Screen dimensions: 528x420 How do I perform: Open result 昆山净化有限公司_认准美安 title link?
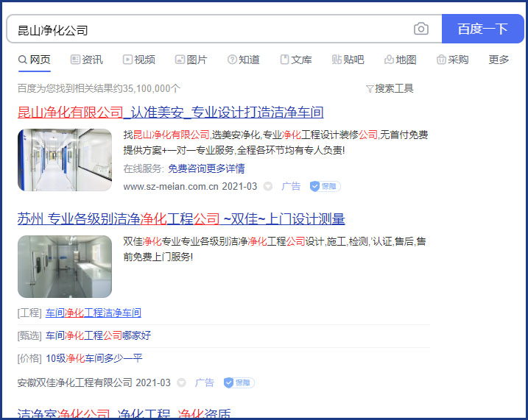tap(170, 113)
